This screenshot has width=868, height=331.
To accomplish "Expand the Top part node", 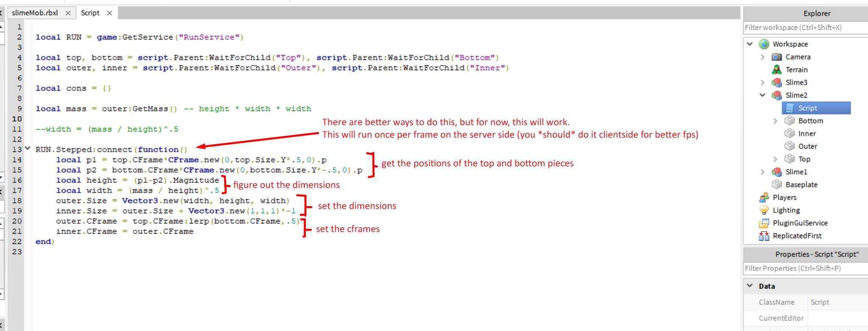I will pos(775,159).
